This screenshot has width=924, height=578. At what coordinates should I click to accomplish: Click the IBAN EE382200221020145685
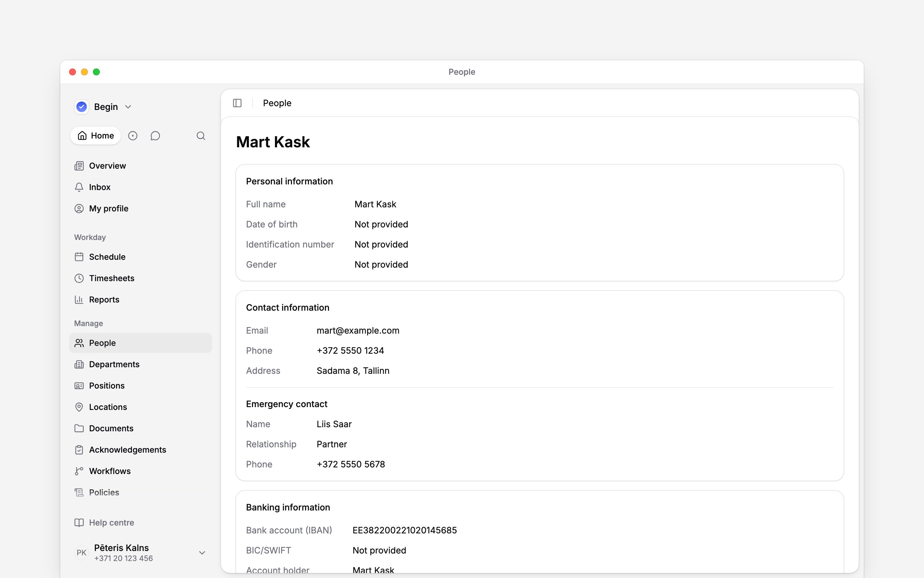(x=404, y=530)
